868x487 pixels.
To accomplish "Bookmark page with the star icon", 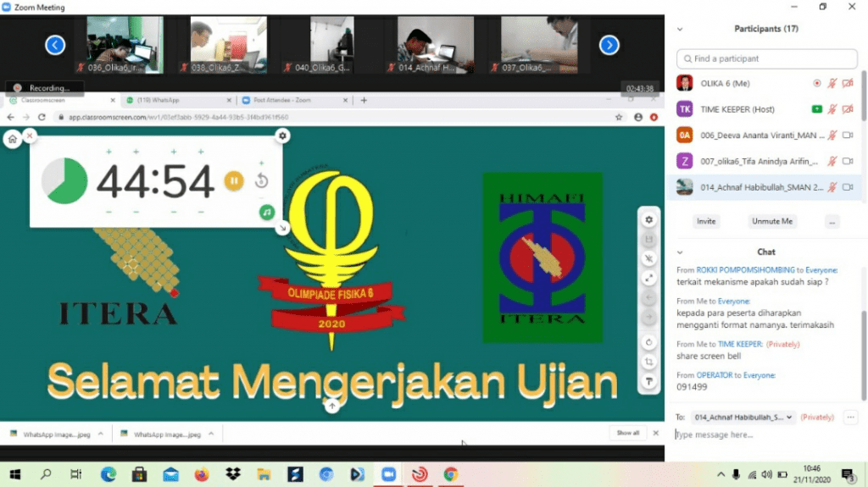I will (619, 117).
